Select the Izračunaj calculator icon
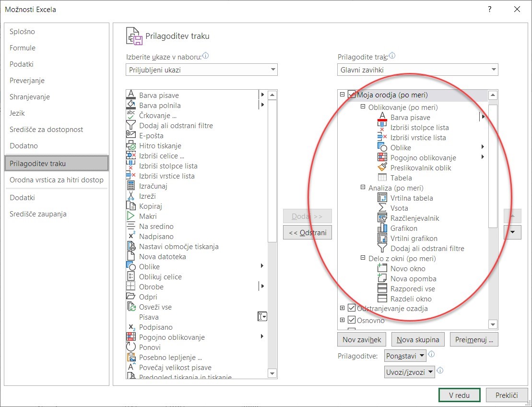Image resolution: width=532 pixels, height=407 pixels. tap(131, 186)
